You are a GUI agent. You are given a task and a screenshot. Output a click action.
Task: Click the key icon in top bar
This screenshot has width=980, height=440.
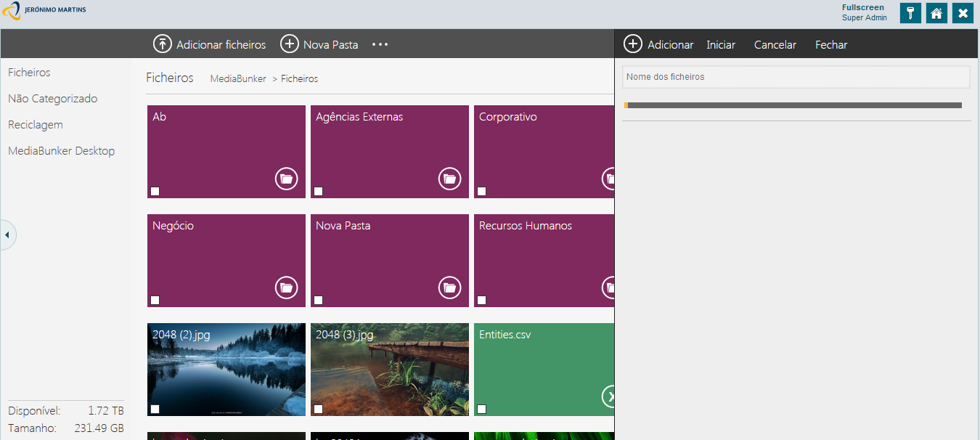click(x=910, y=13)
